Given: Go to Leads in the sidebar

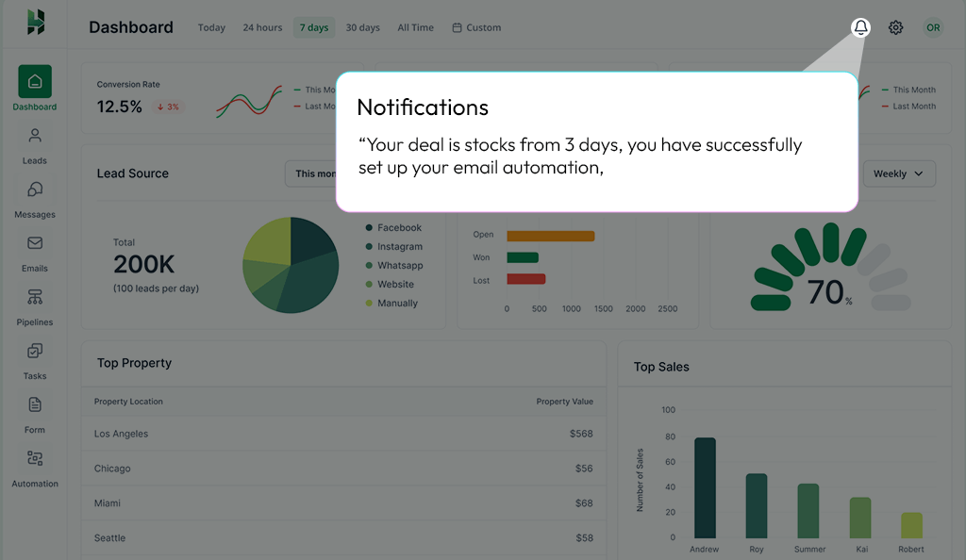Looking at the screenshot, I should (x=35, y=145).
